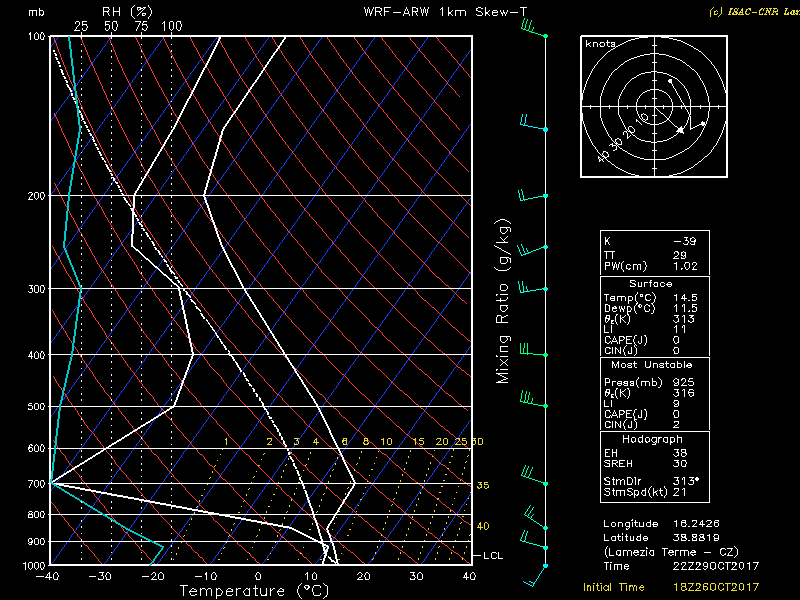Click the -30 temperature axis label

point(100,576)
